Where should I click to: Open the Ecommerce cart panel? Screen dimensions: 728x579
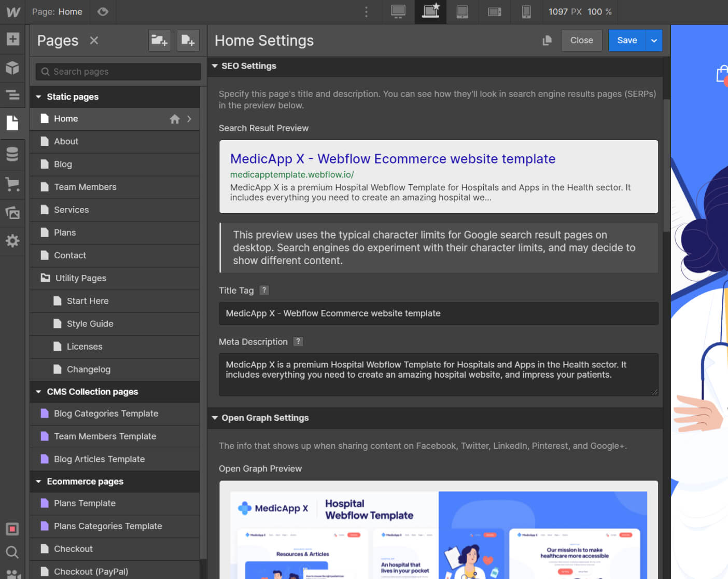(12, 184)
